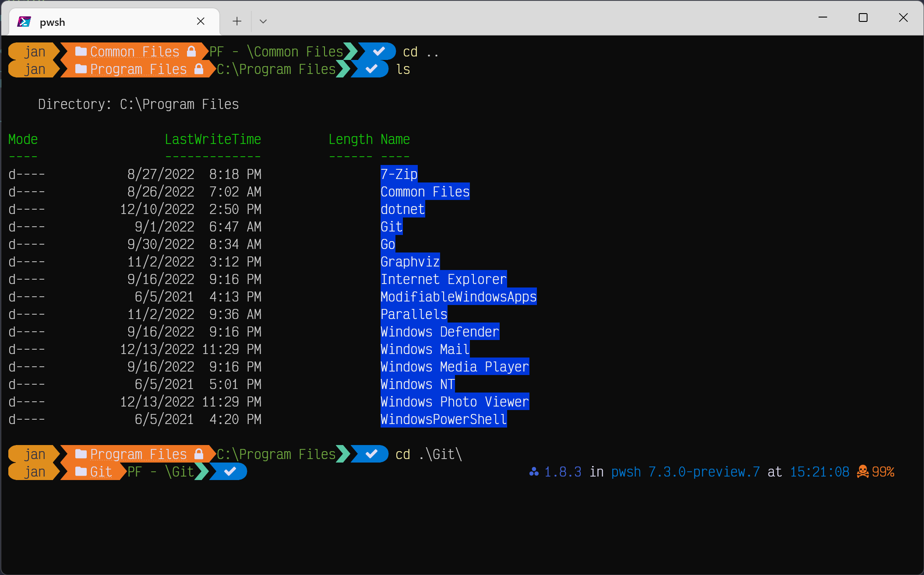Screen dimensions: 924x575
Task: Open the terminal tab dropdown chevron
Action: (263, 21)
